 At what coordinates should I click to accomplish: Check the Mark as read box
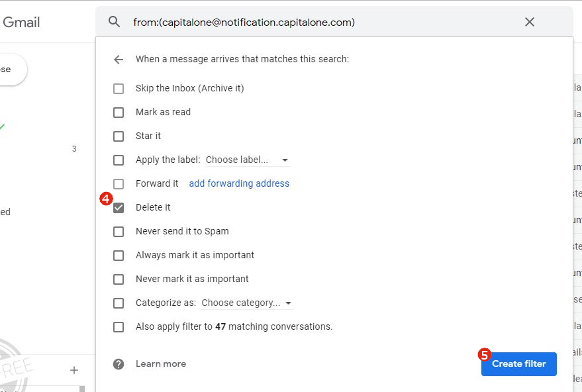[119, 112]
